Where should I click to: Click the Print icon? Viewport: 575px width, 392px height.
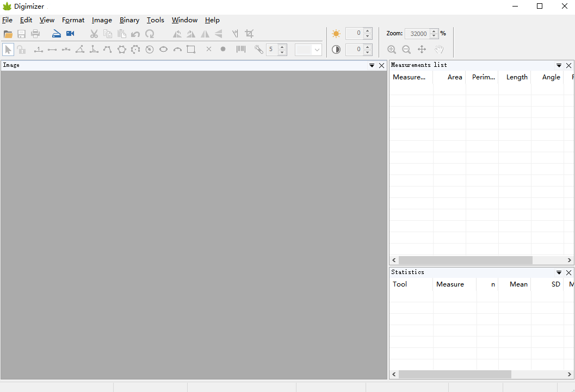point(35,34)
